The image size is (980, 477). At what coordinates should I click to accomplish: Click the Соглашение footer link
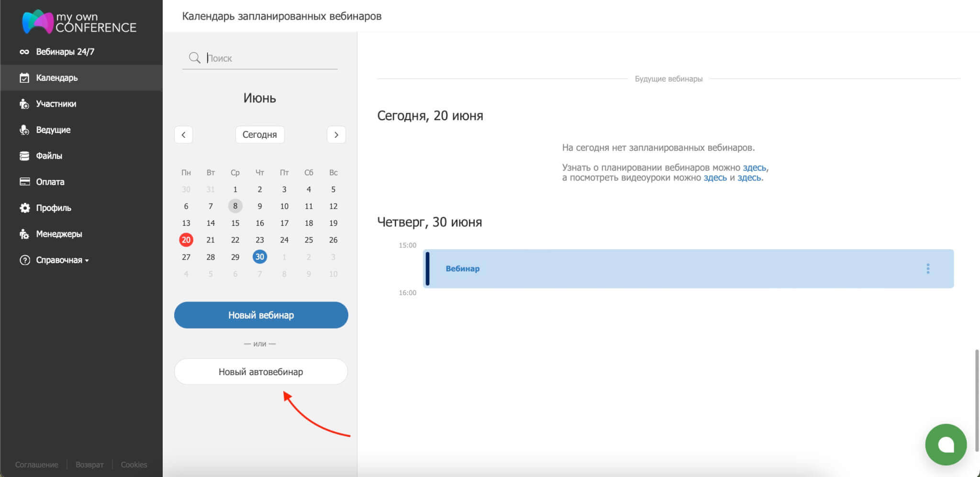coord(36,464)
